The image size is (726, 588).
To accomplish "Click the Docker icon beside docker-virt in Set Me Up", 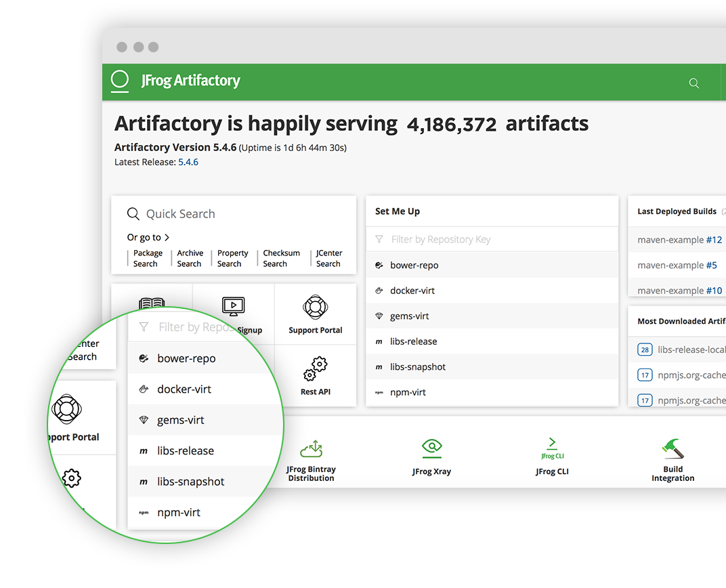I will click(379, 291).
